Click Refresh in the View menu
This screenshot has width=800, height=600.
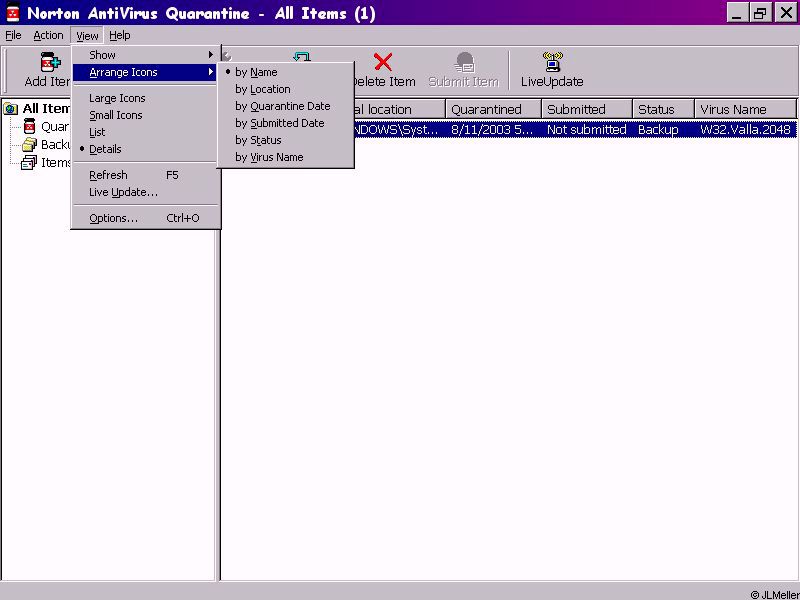click(108, 175)
